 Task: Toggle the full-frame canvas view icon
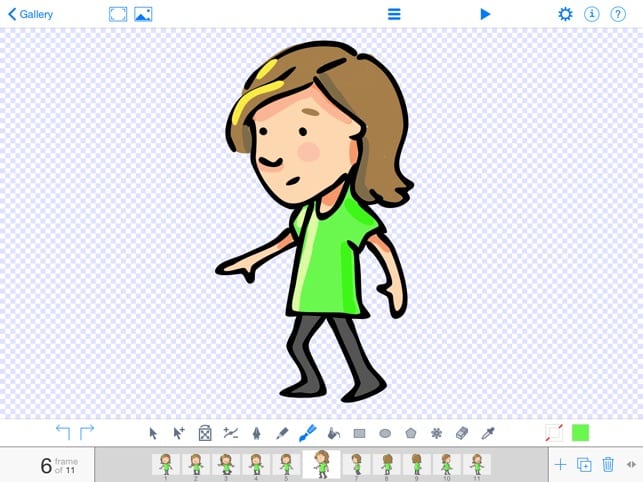tap(118, 14)
